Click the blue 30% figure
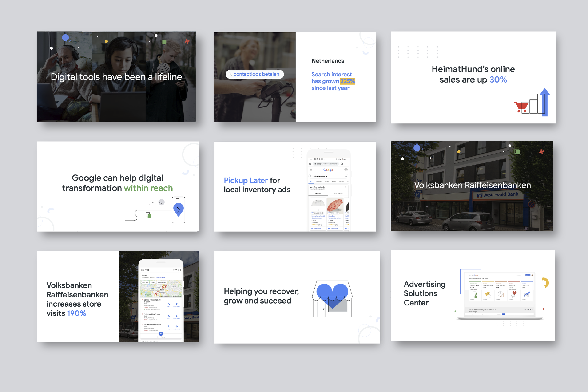 coord(498,79)
